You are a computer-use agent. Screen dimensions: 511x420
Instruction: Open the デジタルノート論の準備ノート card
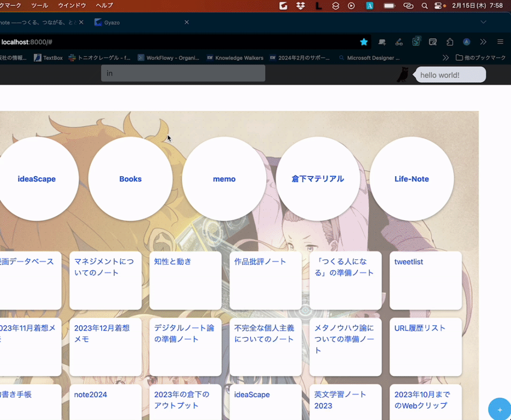pos(185,347)
